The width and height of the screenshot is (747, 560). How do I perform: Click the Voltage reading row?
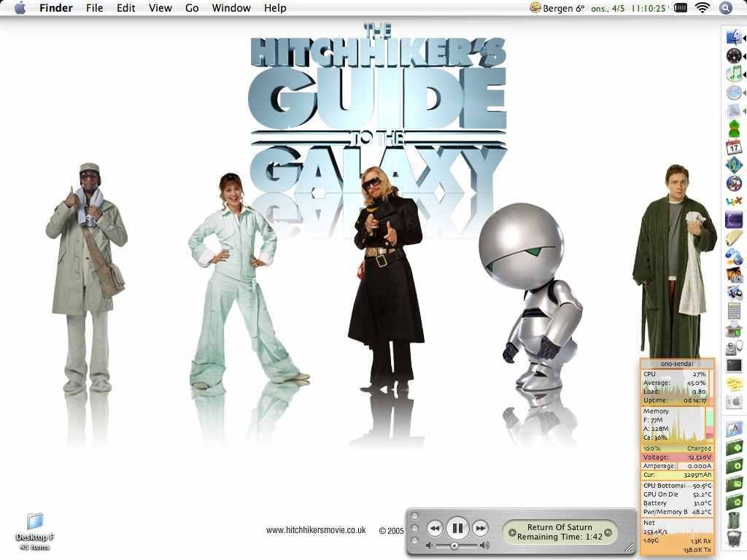point(677,457)
